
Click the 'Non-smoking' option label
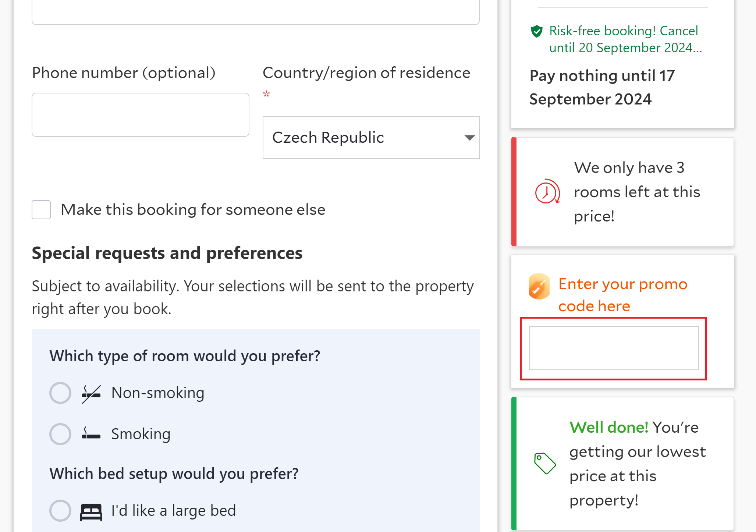click(x=158, y=393)
